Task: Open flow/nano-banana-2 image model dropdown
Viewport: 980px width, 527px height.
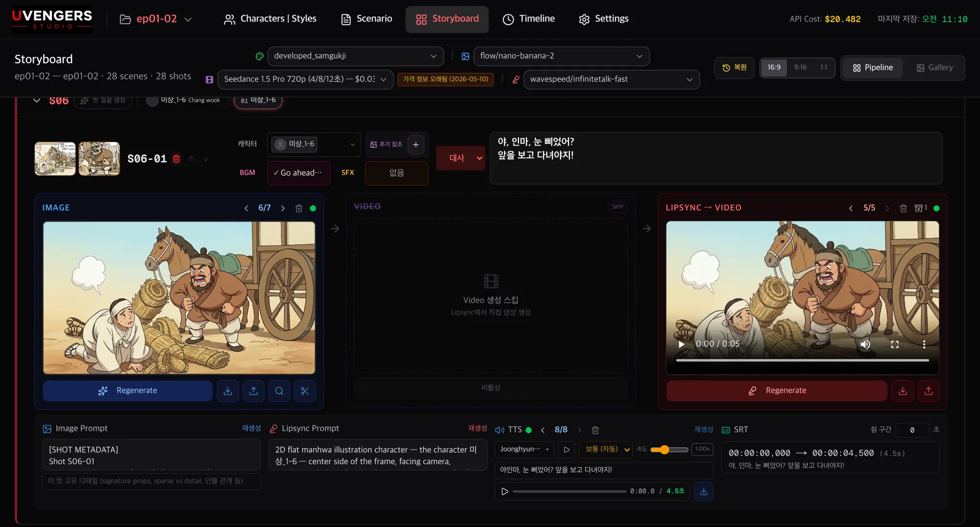Action: pos(562,56)
